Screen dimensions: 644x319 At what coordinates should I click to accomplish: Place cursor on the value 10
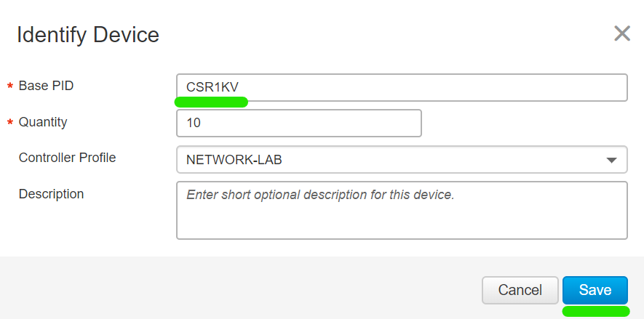(194, 123)
